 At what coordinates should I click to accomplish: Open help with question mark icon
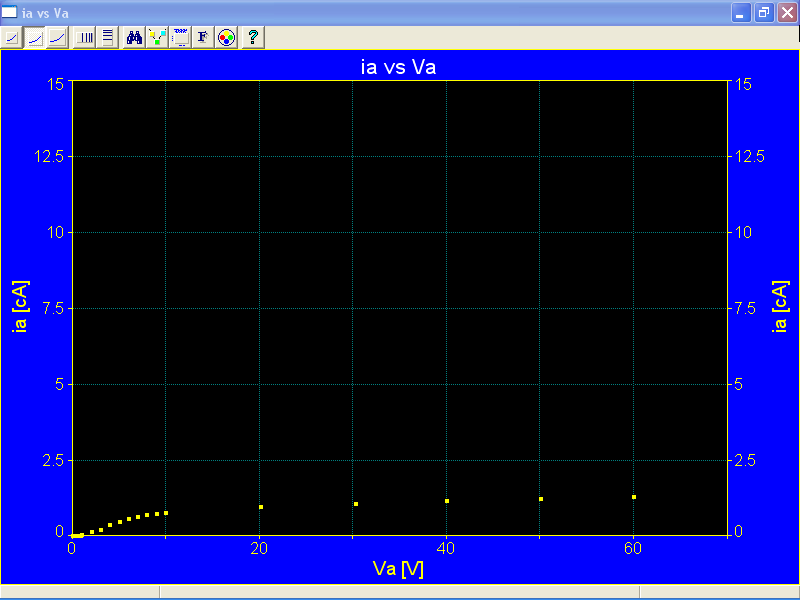point(253,38)
